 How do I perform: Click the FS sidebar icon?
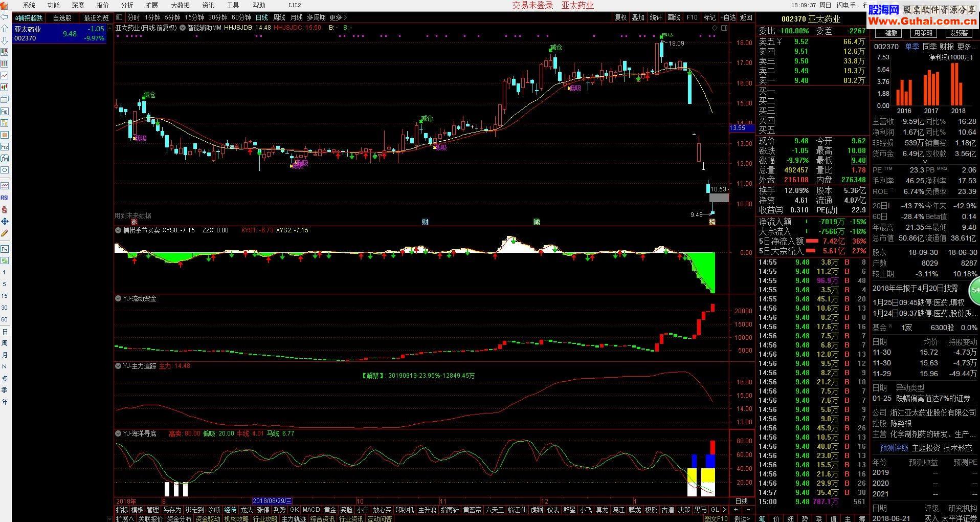tap(5, 249)
